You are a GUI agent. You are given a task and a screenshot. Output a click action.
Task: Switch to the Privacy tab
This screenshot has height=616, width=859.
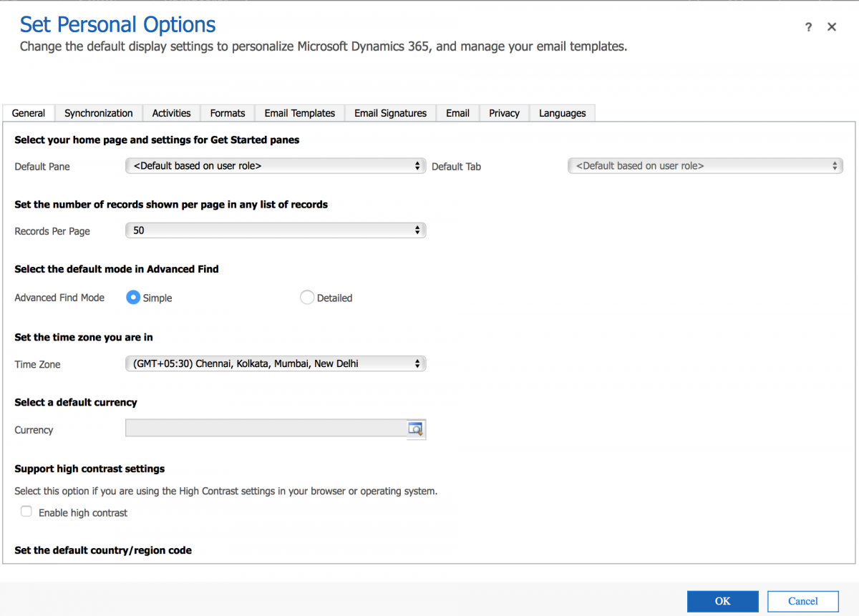tap(504, 113)
